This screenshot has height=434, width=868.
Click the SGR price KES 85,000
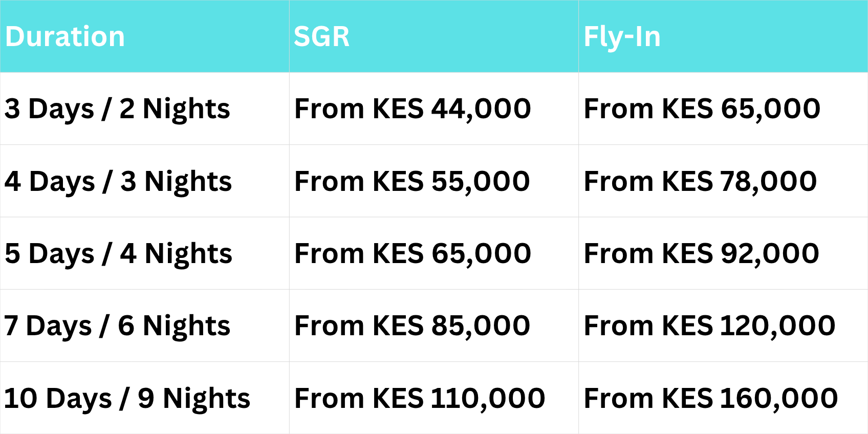pyautogui.click(x=412, y=326)
